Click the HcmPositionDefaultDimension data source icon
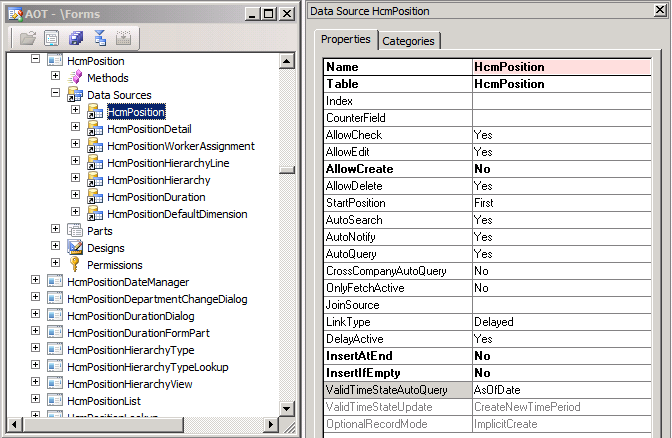The image size is (672, 438). point(95,214)
